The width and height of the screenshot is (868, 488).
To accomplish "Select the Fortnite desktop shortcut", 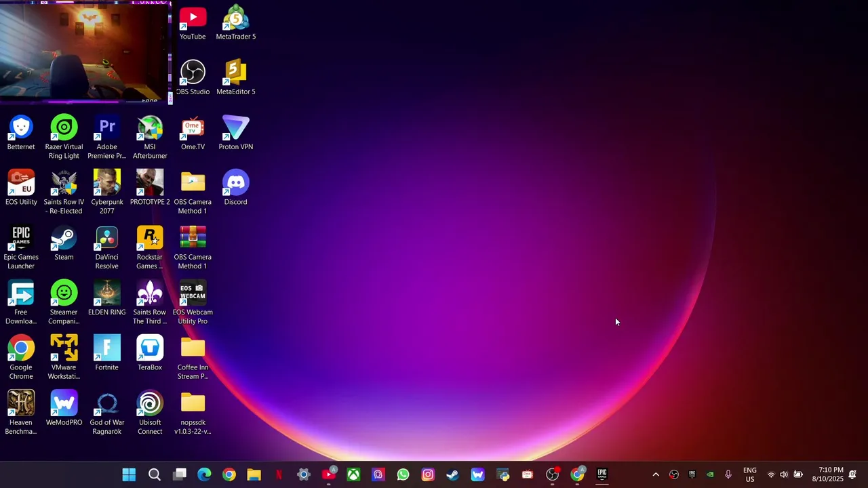I will click(106, 352).
